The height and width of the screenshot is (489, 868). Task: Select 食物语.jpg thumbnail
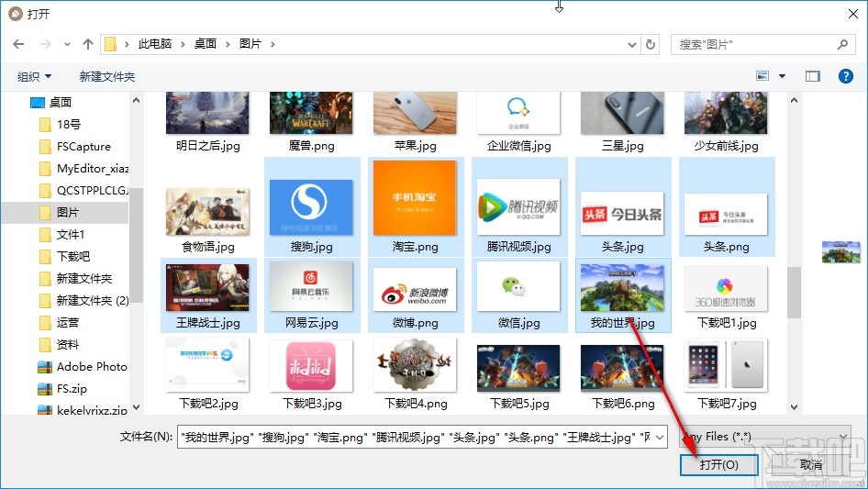click(x=207, y=212)
